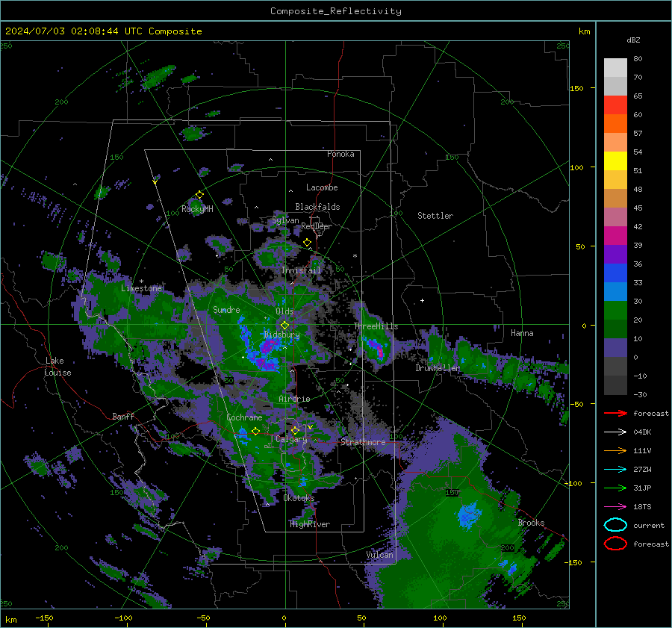Screen dimensions: 672x628
Task: Click the Strathmore city label
Action: click(x=363, y=442)
